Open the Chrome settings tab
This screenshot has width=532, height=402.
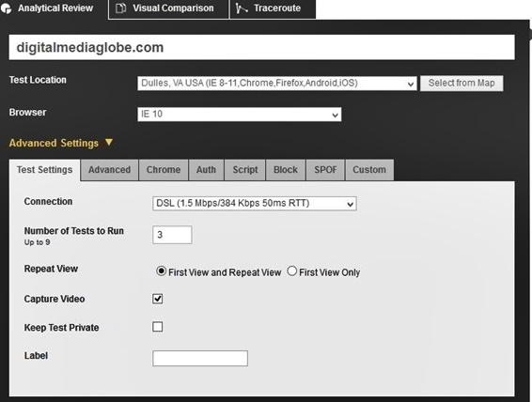click(x=164, y=169)
